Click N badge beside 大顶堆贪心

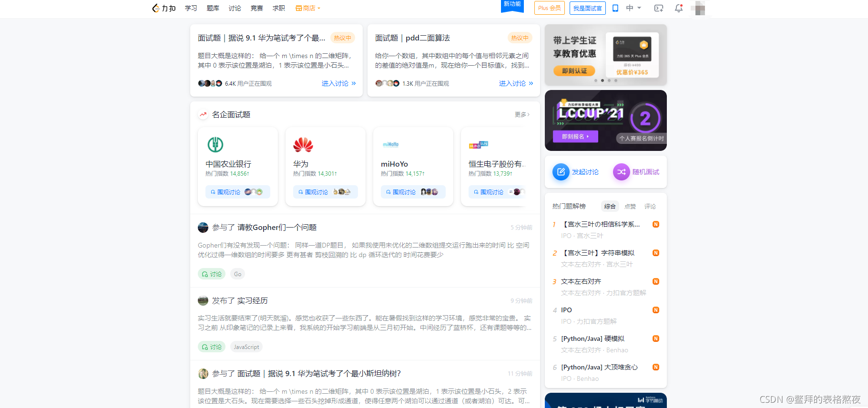pyautogui.click(x=656, y=367)
